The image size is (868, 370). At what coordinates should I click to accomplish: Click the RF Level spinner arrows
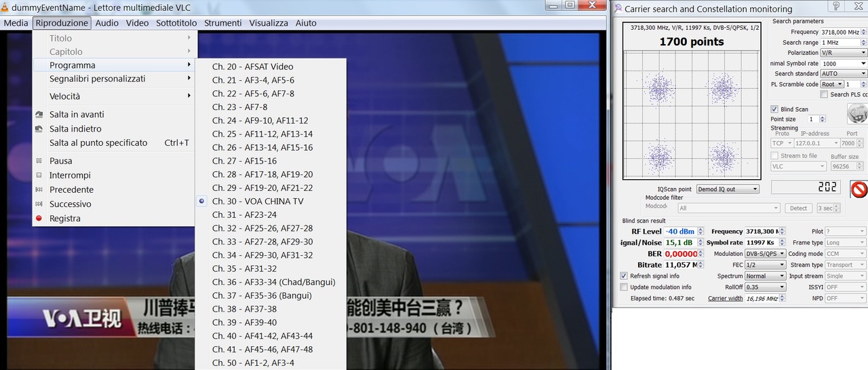(701, 232)
